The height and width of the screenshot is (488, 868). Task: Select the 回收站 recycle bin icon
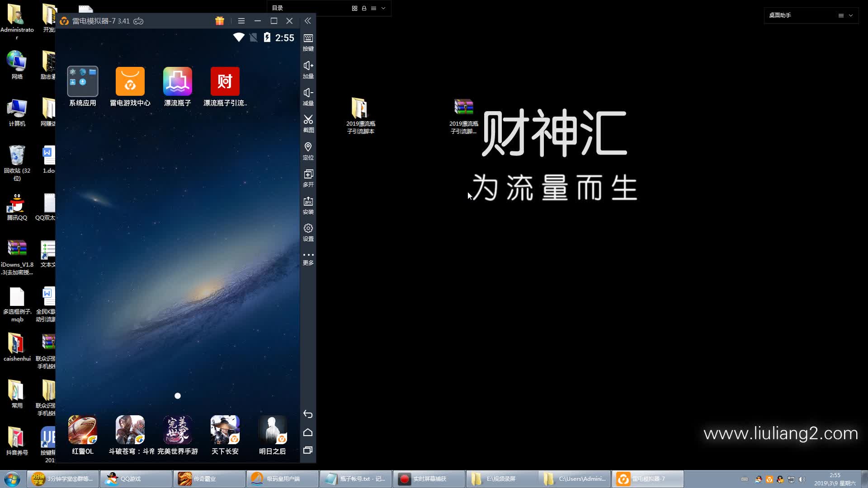(17, 163)
